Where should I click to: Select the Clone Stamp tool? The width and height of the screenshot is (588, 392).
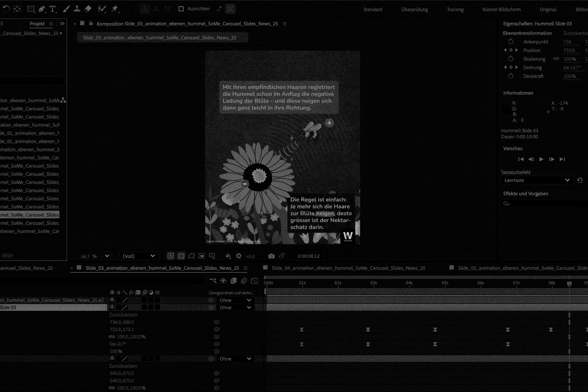tap(77, 9)
